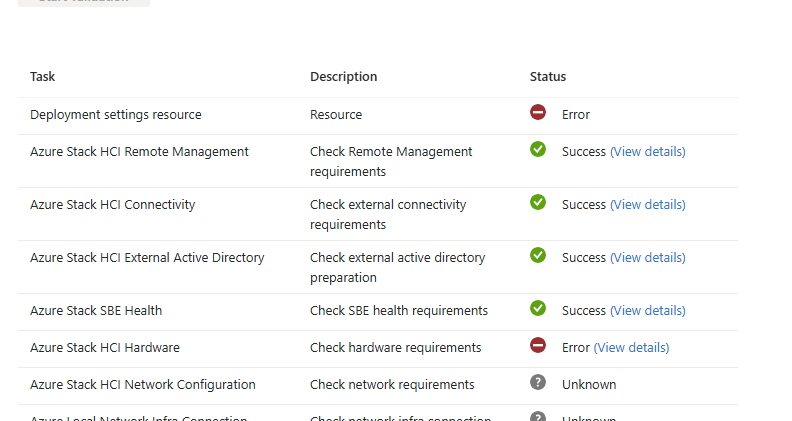Open View details for the Hardware error
The image size is (792, 421).
pyautogui.click(x=631, y=348)
